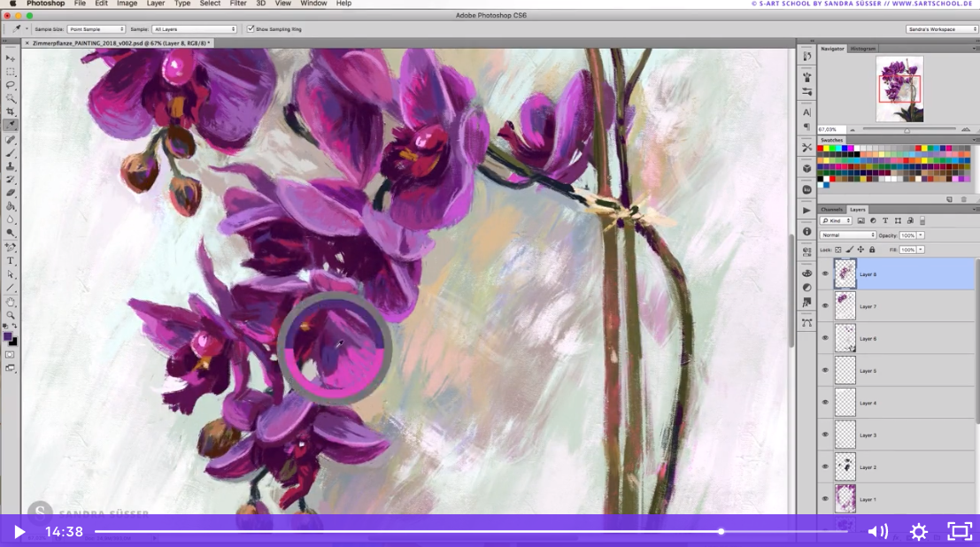The width and height of the screenshot is (980, 547).
Task: Hide Layer 1 visibility
Action: coord(825,499)
